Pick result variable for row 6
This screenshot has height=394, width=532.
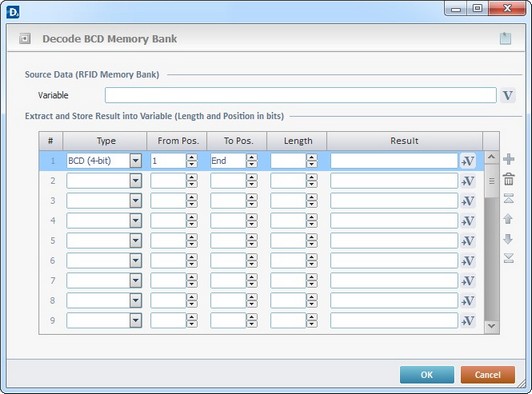coord(468,261)
